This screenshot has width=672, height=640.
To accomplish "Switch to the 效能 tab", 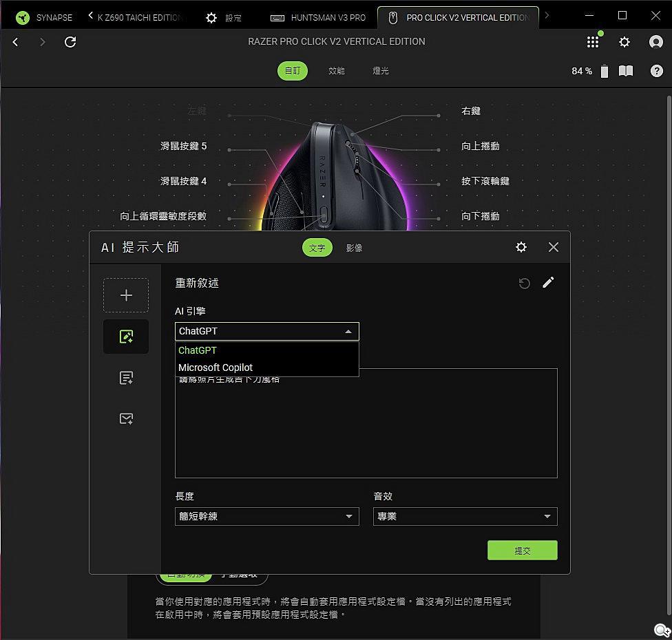I will point(337,71).
